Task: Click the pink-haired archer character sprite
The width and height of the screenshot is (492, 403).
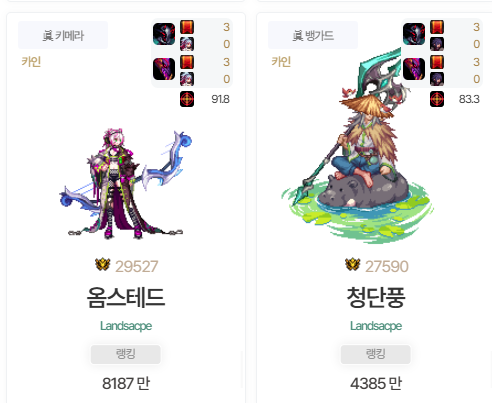Action: pos(126,183)
